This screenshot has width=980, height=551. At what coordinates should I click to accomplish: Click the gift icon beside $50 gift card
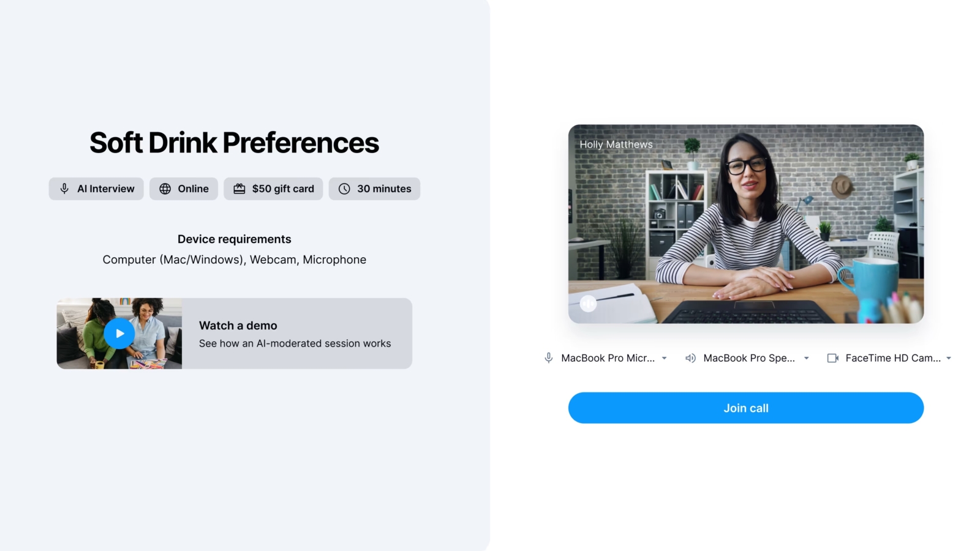[x=239, y=189]
